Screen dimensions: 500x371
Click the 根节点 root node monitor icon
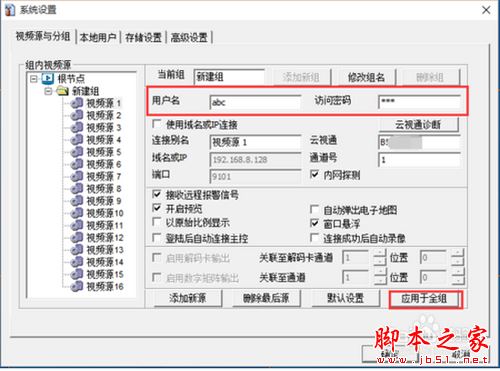[48, 79]
